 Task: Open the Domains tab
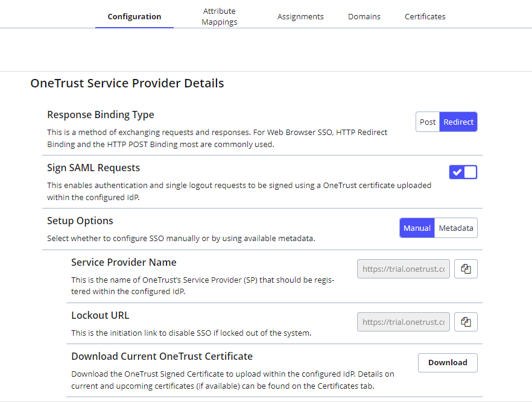(364, 16)
